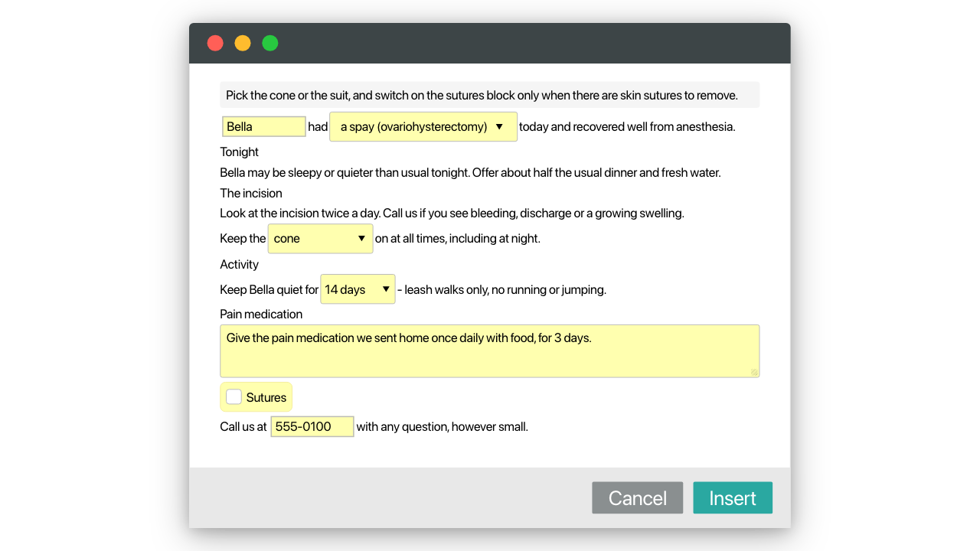
Task: Open the procedure dropdown showing spay
Action: (x=423, y=126)
